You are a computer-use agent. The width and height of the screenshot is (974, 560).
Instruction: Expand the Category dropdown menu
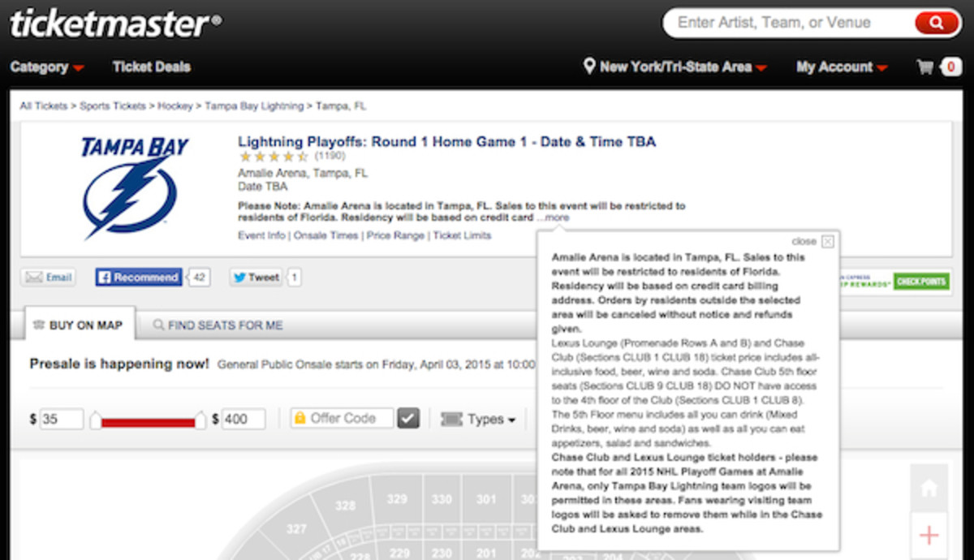click(x=46, y=67)
